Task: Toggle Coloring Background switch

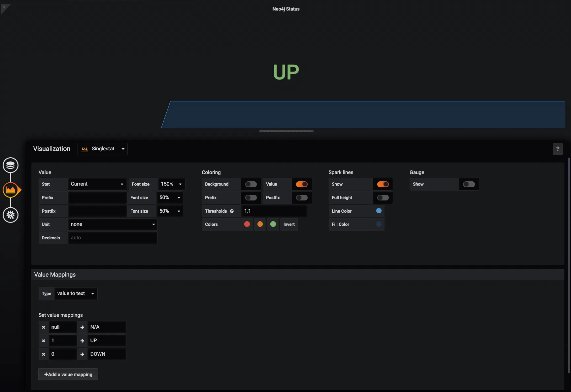Action: [x=251, y=184]
